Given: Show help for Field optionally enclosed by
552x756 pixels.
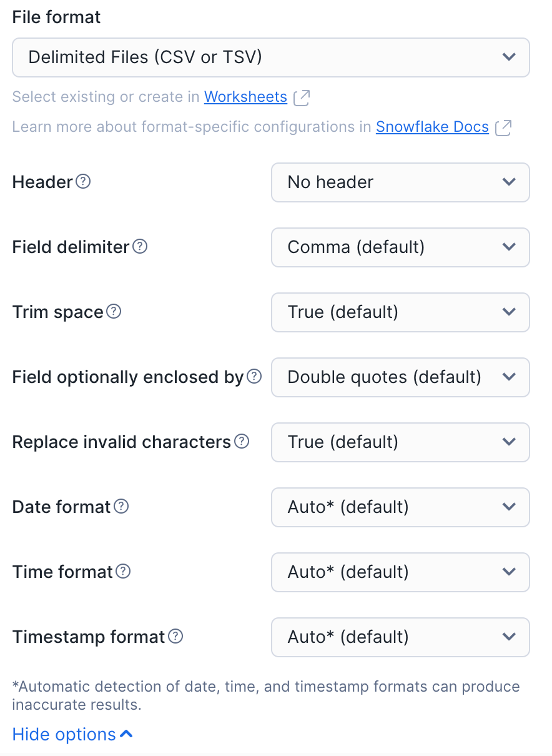Looking at the screenshot, I should click(254, 377).
